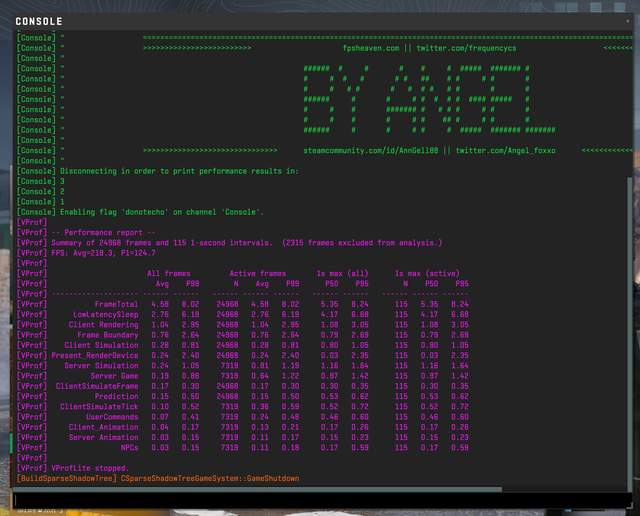The width and height of the screenshot is (640, 516).
Task: Click the 'All frames' column header
Action: 169,274
